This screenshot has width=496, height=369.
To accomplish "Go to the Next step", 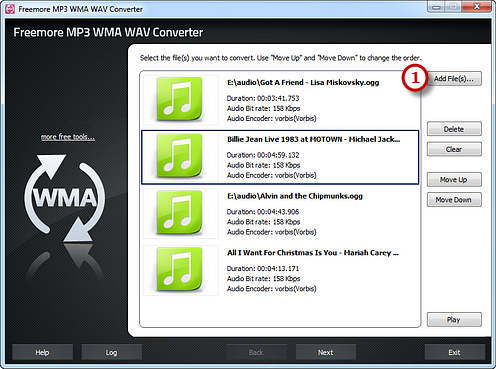I will (x=326, y=352).
